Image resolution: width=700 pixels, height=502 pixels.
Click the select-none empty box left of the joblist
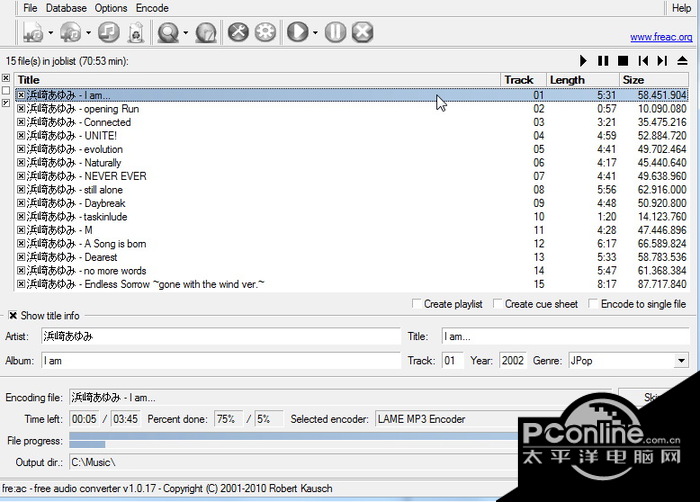click(6, 91)
